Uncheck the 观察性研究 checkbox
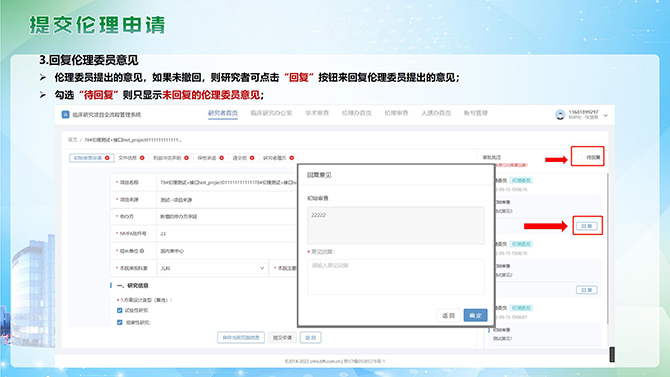 click(120, 322)
